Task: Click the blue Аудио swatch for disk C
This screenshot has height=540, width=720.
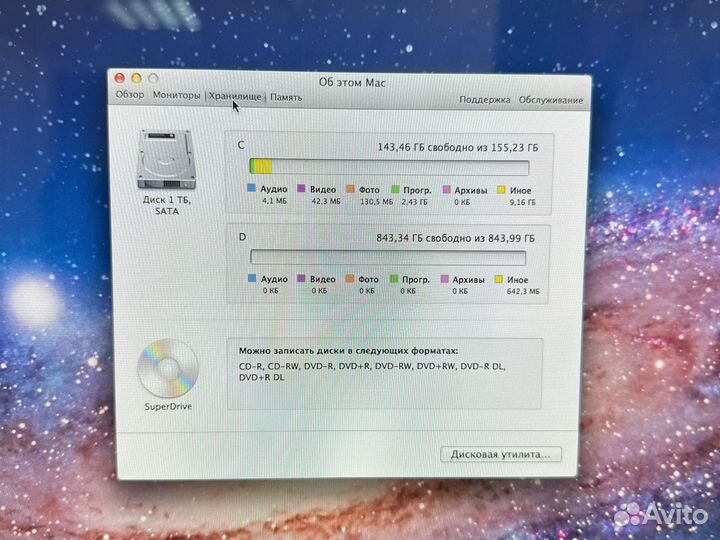Action: 251,188
